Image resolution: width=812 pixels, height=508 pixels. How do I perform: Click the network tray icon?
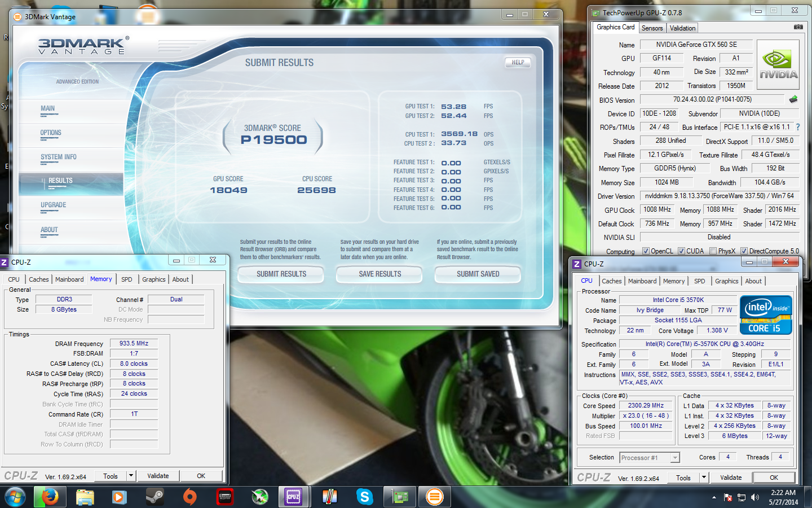(x=741, y=497)
